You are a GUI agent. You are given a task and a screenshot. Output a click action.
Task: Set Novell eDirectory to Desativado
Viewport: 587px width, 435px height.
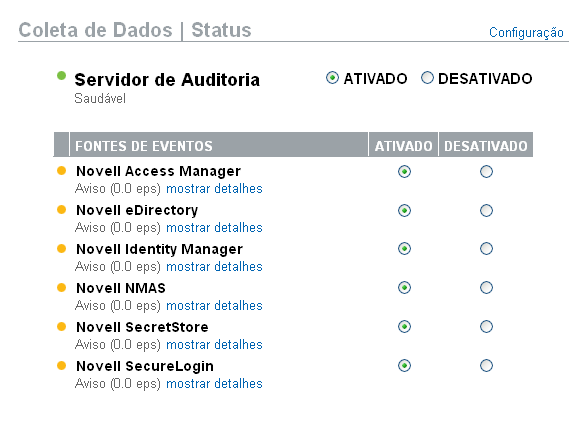486,211
